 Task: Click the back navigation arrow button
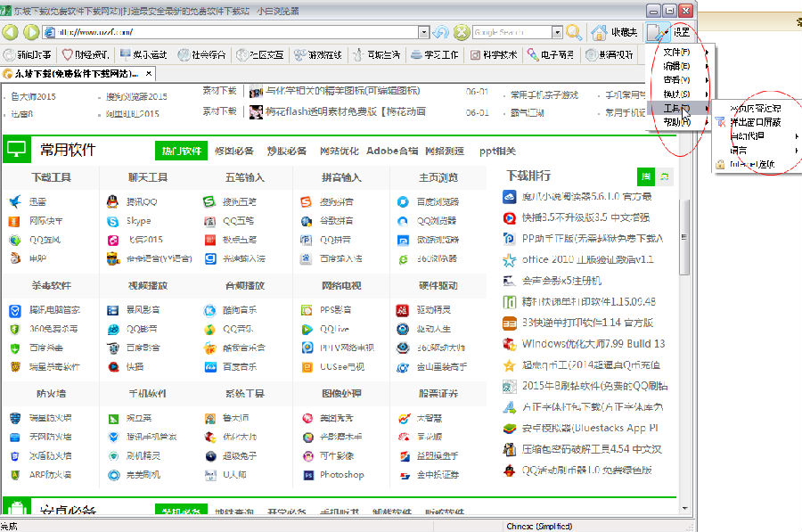pyautogui.click(x=11, y=32)
